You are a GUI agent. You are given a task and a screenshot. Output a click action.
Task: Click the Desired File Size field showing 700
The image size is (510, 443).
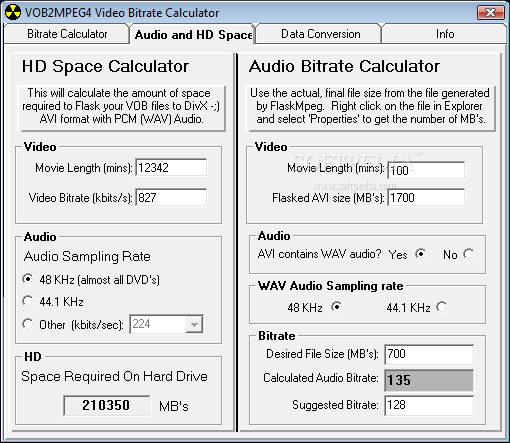tap(429, 354)
